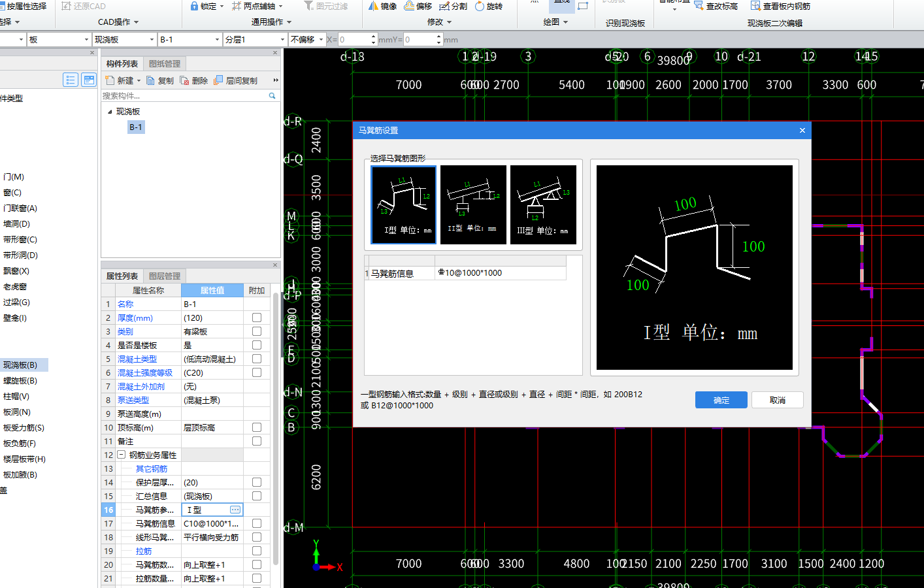Select Ⅱ型 stirrup shape thumbnail
The width and height of the screenshot is (924, 588).
[x=473, y=204]
